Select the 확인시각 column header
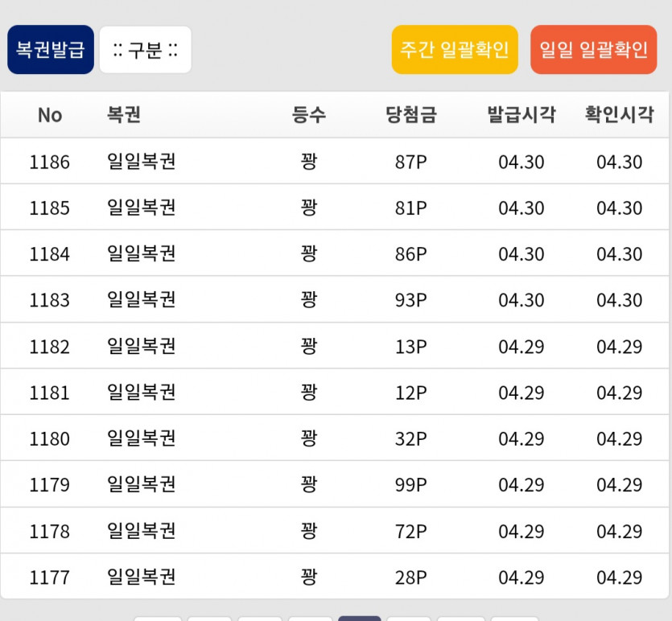The width and height of the screenshot is (672, 621). coord(619,115)
